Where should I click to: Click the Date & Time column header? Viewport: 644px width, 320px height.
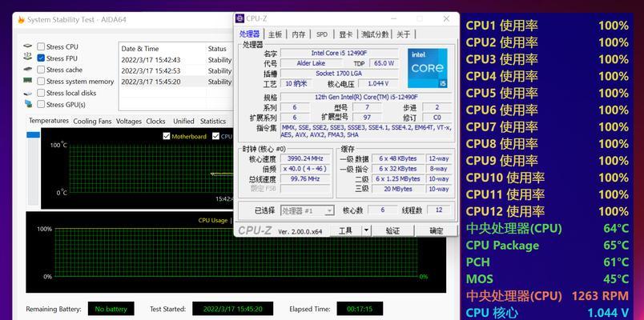(x=139, y=49)
